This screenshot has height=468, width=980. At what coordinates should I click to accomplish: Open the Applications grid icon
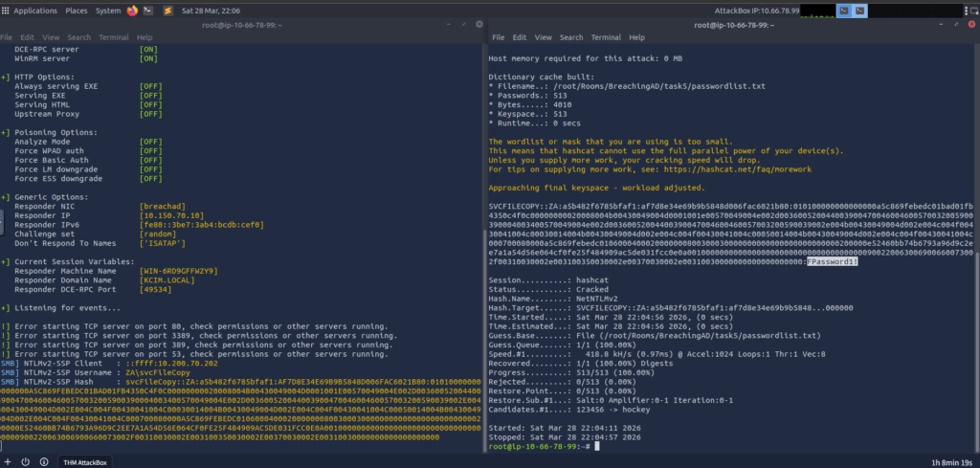pos(6,11)
